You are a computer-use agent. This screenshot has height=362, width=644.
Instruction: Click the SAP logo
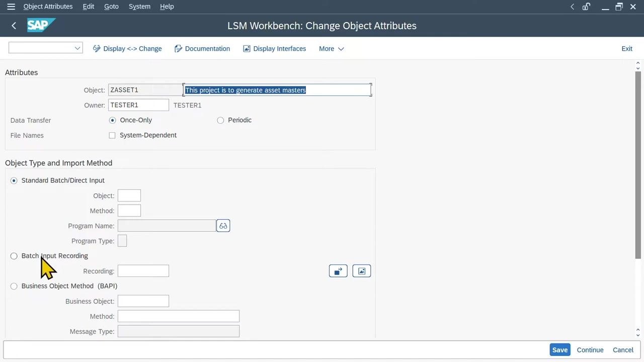(x=41, y=25)
